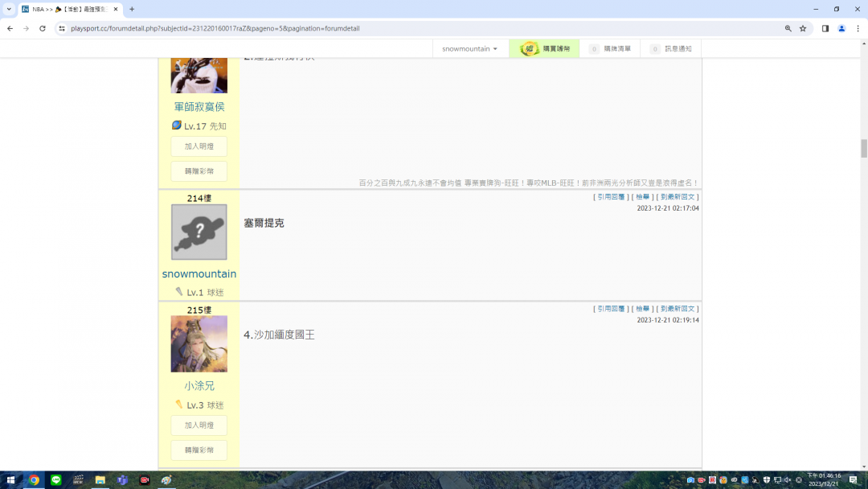Viewport: 868px width, 489px height.
Task: Click the snowmountain question-mark avatar
Action: click(199, 232)
